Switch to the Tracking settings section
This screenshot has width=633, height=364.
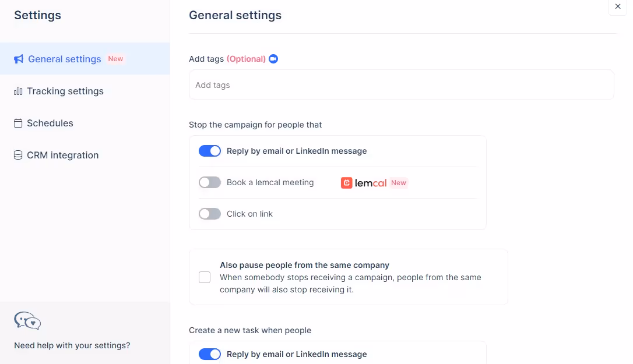65,91
